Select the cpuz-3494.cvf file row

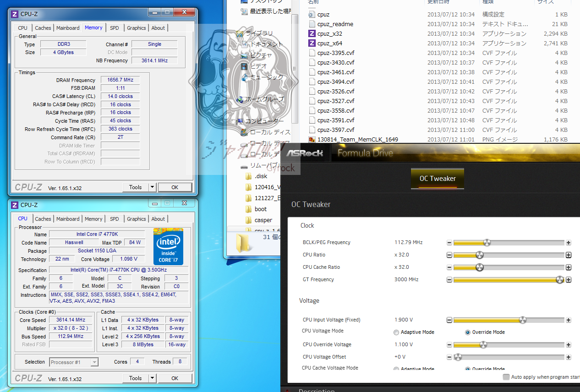click(x=438, y=82)
